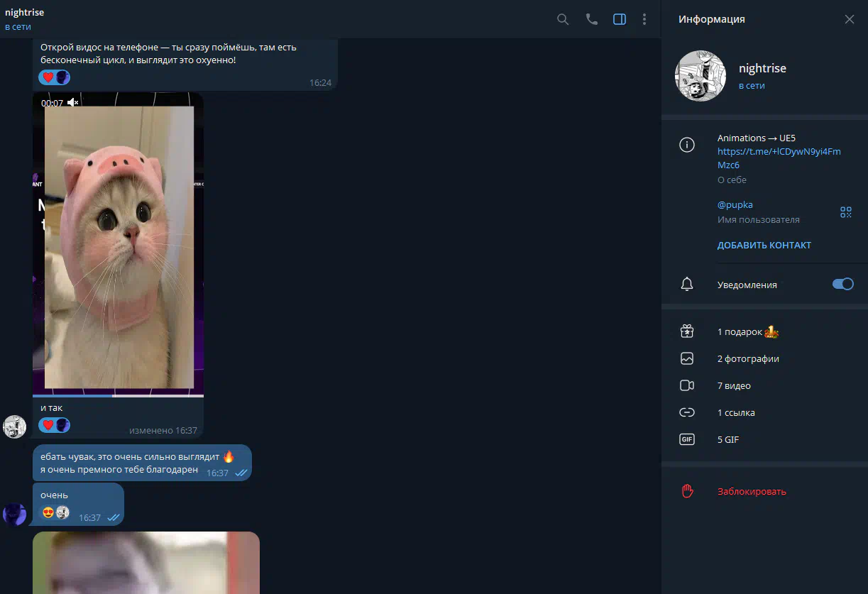
Task: Click the info circle icon beside Animations → UE5
Action: [x=687, y=145]
